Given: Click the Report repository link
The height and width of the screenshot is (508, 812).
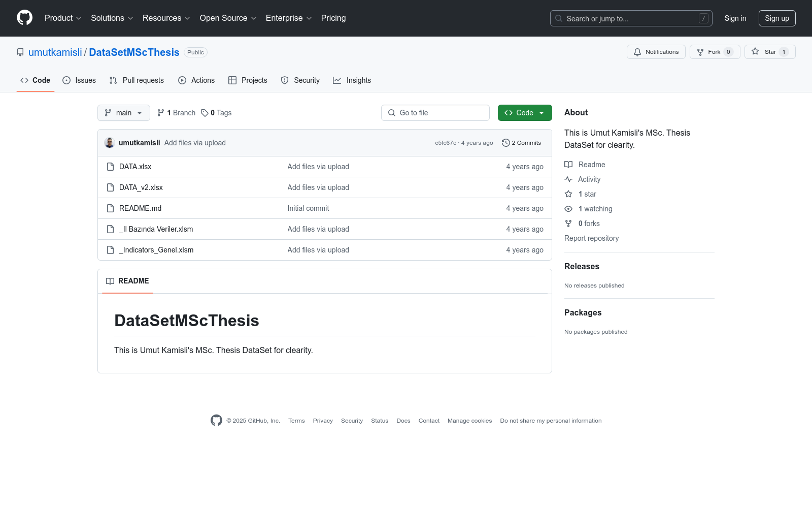Looking at the screenshot, I should [591, 238].
